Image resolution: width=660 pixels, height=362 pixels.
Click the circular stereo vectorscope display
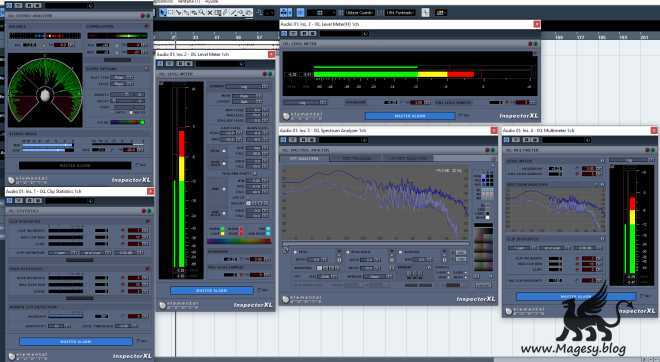45,90
